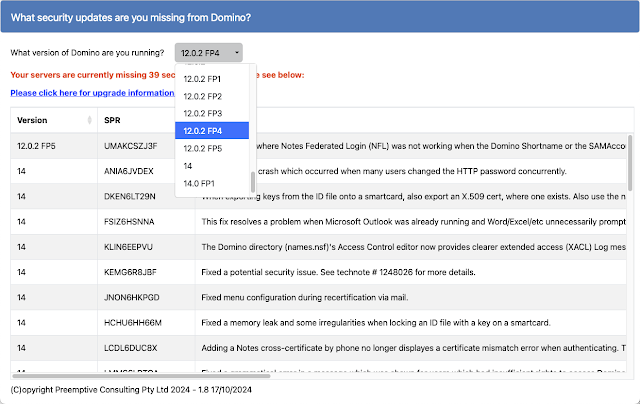Select 14.0 FP1 in the dropdown list
This screenshot has height=404, width=640.
[212, 183]
